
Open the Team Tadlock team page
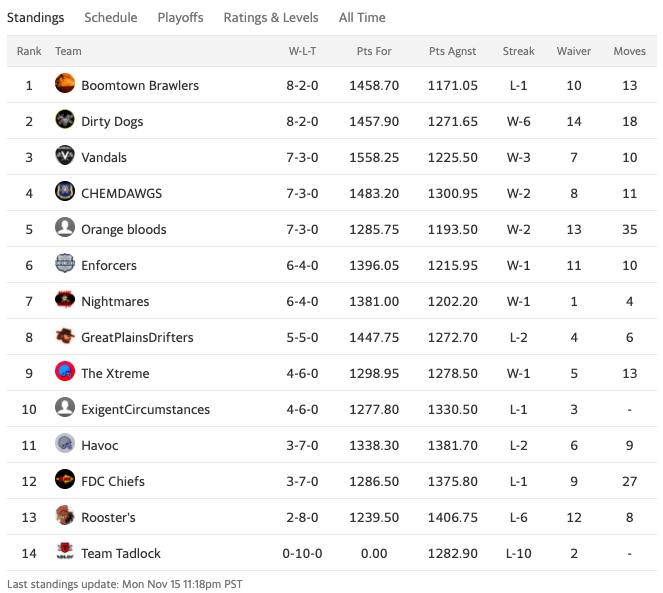(x=121, y=553)
